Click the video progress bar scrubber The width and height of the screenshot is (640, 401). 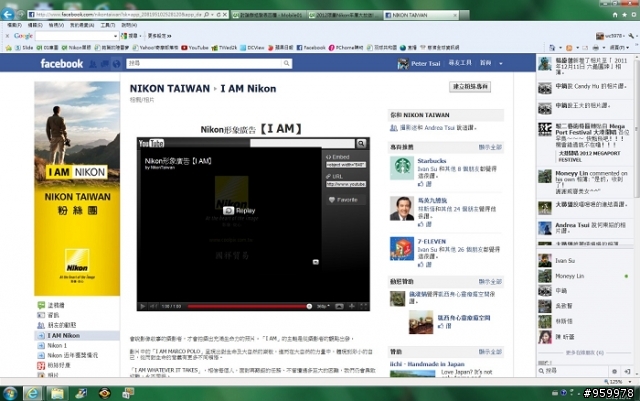click(x=309, y=306)
